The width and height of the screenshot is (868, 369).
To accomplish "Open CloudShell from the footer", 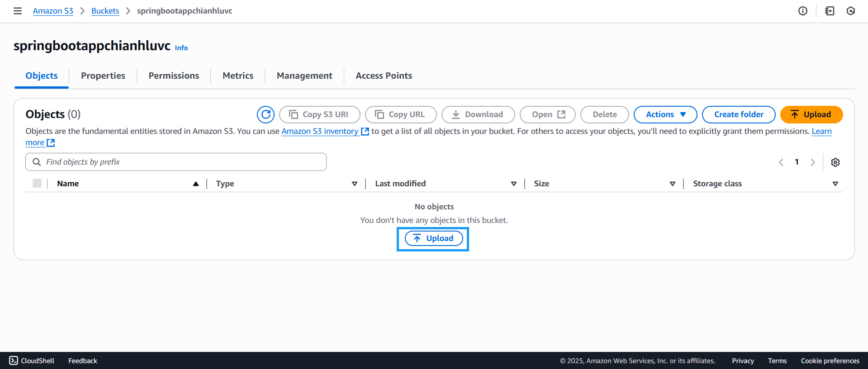I will tap(32, 360).
